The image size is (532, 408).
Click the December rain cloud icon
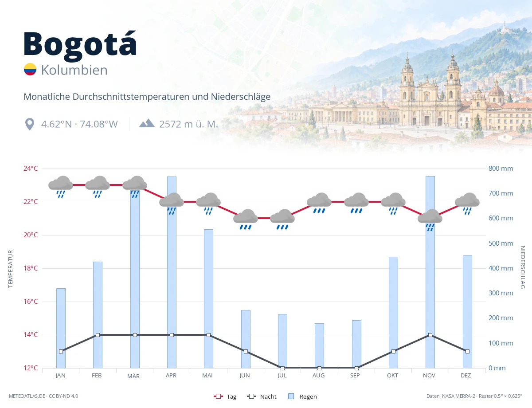[x=467, y=204]
